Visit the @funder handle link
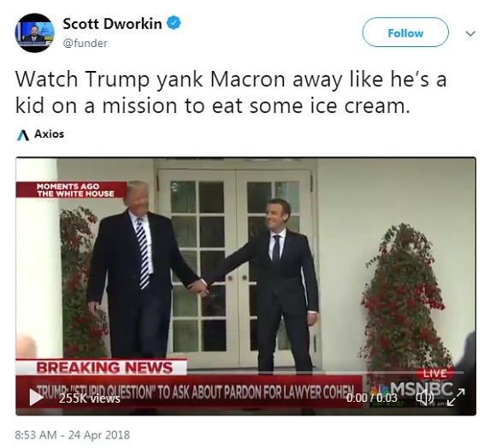 pyautogui.click(x=86, y=43)
